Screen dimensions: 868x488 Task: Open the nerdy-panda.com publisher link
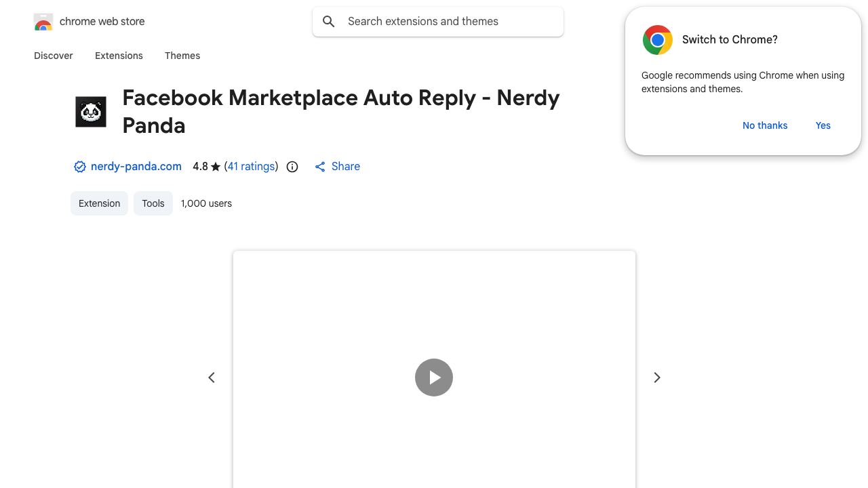136,167
